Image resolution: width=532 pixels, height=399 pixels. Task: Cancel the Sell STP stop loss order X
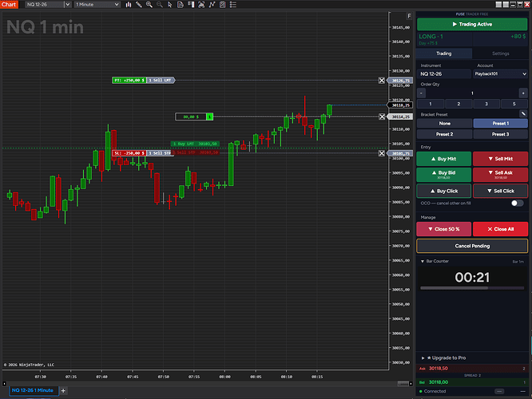click(x=382, y=153)
